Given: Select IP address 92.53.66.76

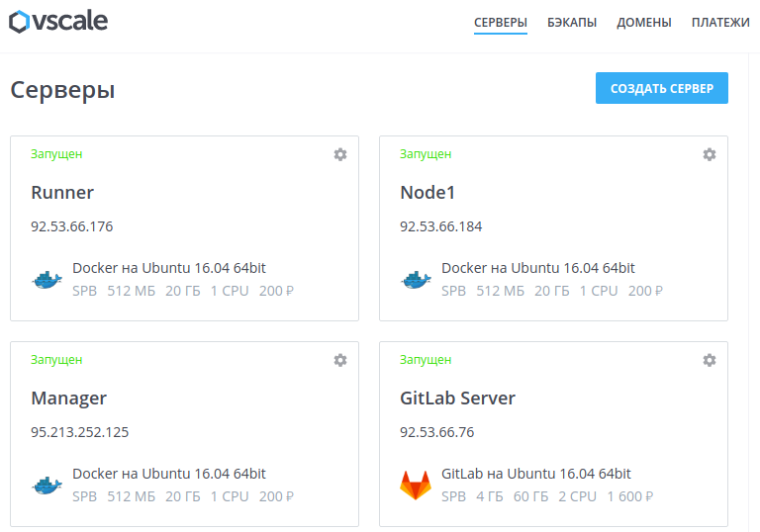Looking at the screenshot, I should [436, 432].
